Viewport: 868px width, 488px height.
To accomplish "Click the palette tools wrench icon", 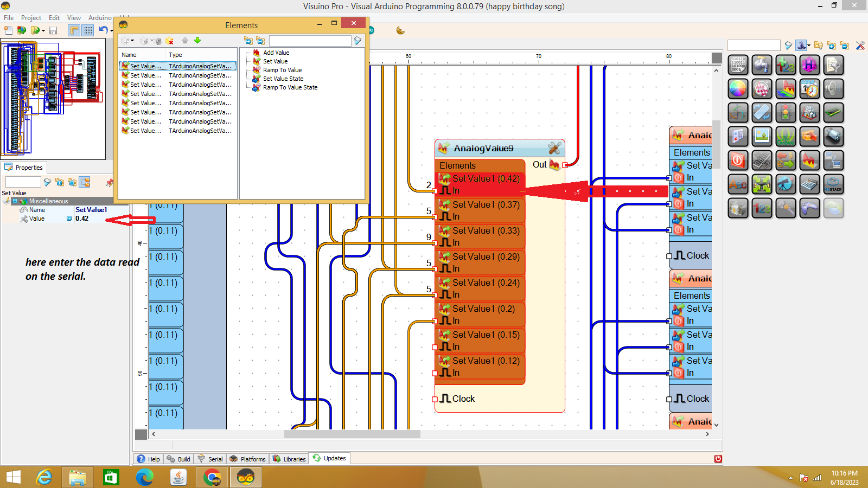I will [x=860, y=46].
